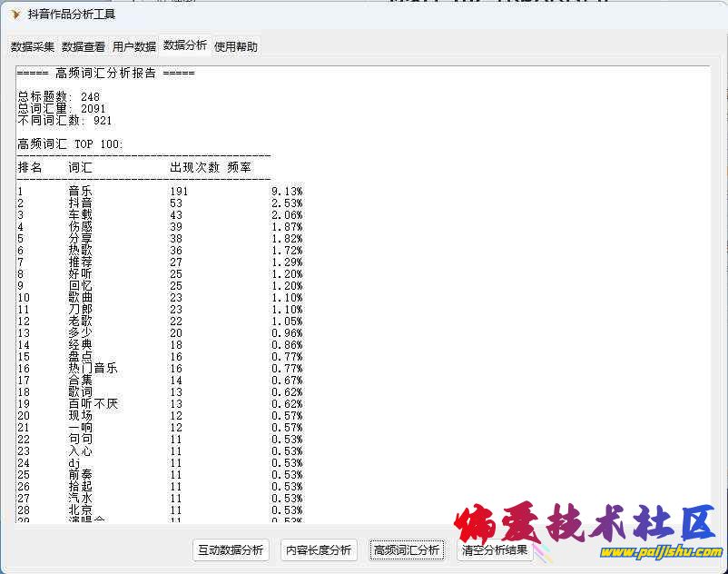Click the 不同词汇数: 921 line
Image resolution: width=728 pixels, height=574 pixels.
click(x=65, y=121)
